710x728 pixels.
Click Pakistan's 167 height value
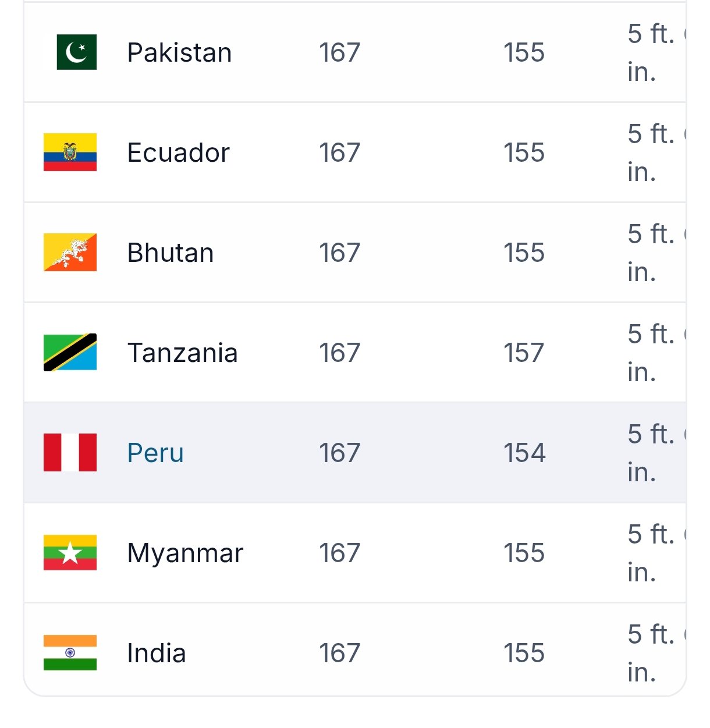(x=340, y=52)
